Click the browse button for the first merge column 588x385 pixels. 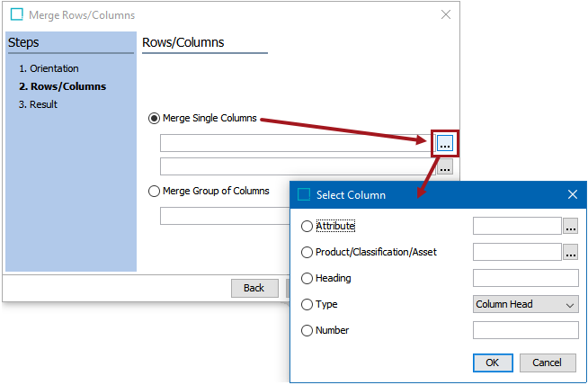coord(445,143)
